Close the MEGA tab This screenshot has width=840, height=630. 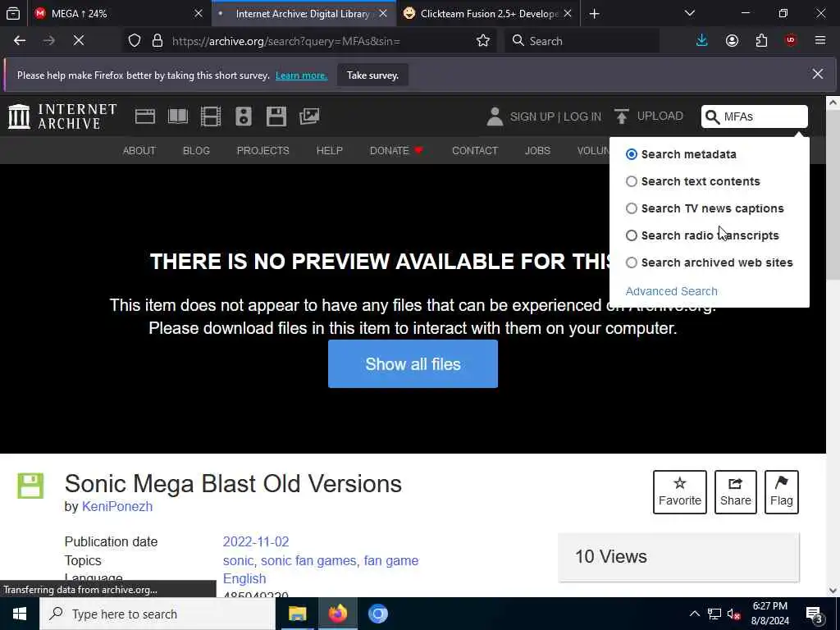[199, 13]
